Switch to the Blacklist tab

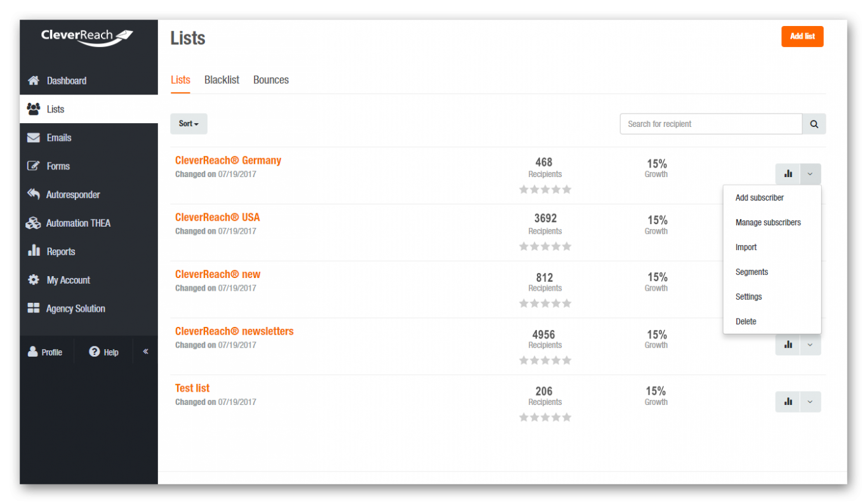[x=222, y=80]
